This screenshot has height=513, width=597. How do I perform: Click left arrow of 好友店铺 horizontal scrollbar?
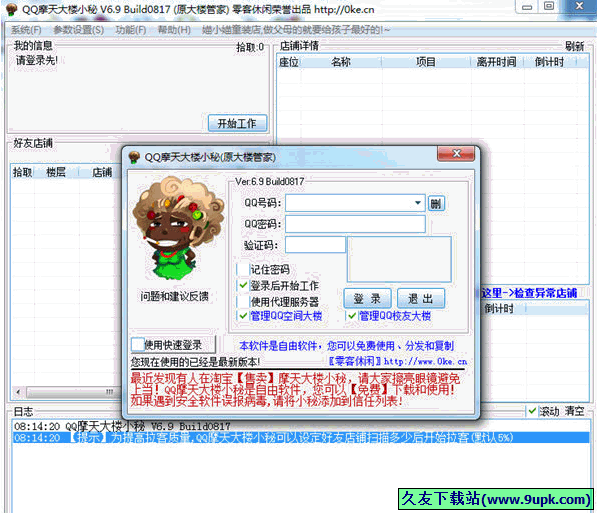pyautogui.click(x=18, y=392)
